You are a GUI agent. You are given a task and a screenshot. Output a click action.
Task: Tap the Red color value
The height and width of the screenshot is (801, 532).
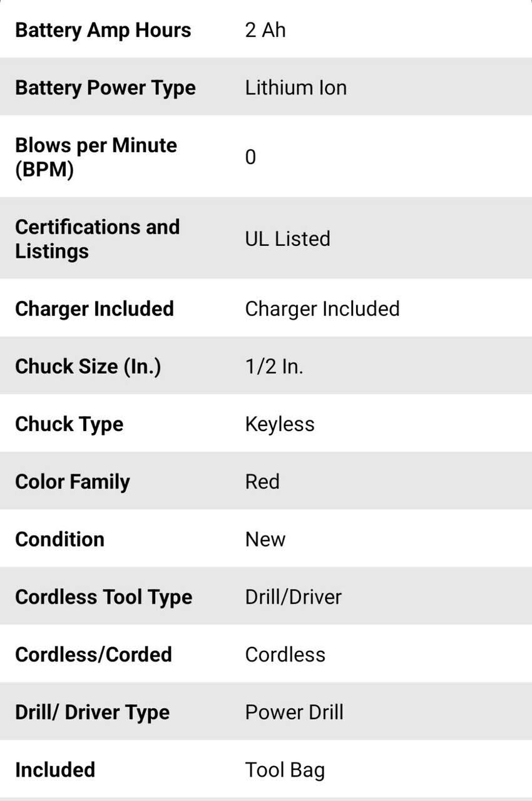(262, 482)
